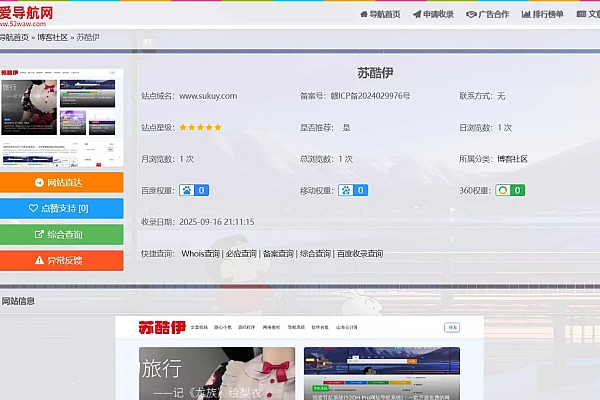Click the 移动权重 badge
The height and width of the screenshot is (400, 600).
[x=353, y=190]
